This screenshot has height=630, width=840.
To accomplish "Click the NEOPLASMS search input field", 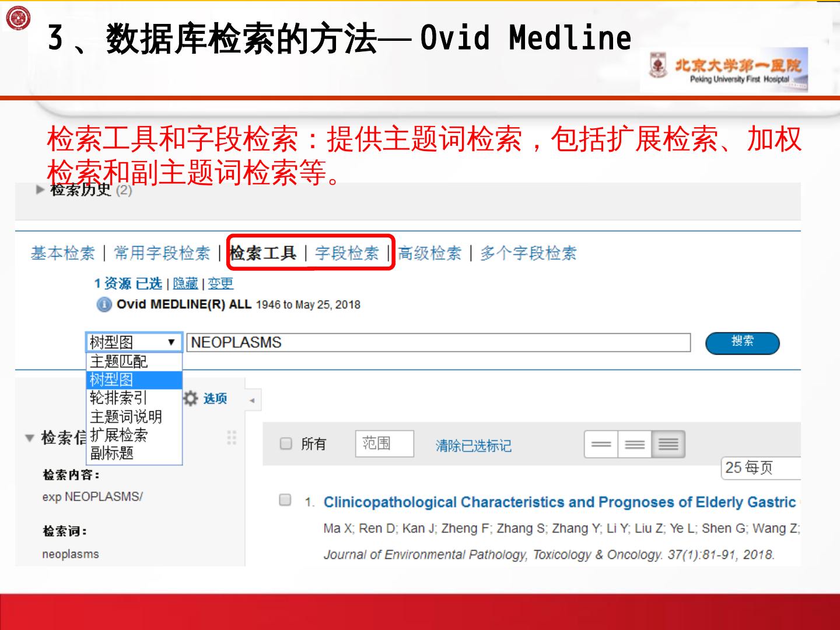I will (x=439, y=342).
